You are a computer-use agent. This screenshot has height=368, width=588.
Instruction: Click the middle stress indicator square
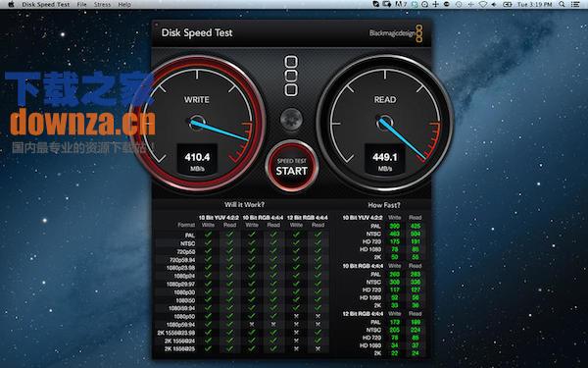point(291,76)
